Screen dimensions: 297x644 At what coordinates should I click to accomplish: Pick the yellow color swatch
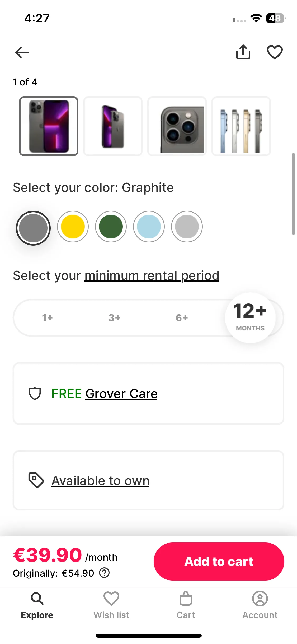coord(73,227)
